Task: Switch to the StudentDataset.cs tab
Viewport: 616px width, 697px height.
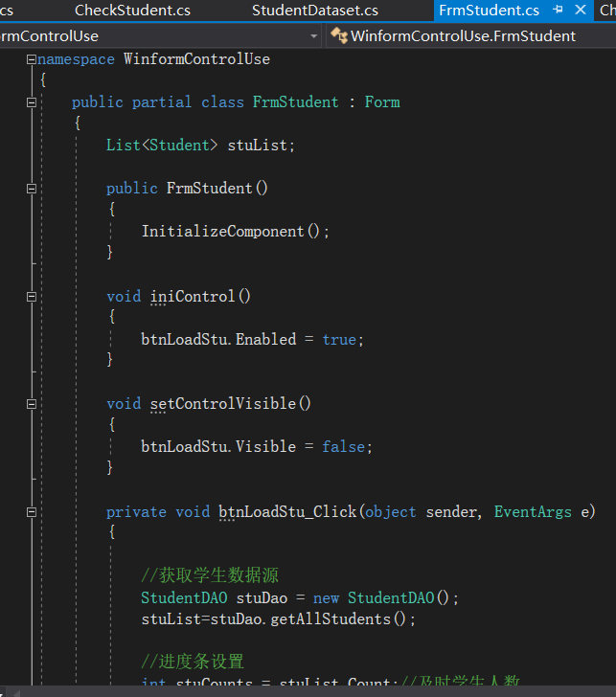Action: (x=315, y=10)
